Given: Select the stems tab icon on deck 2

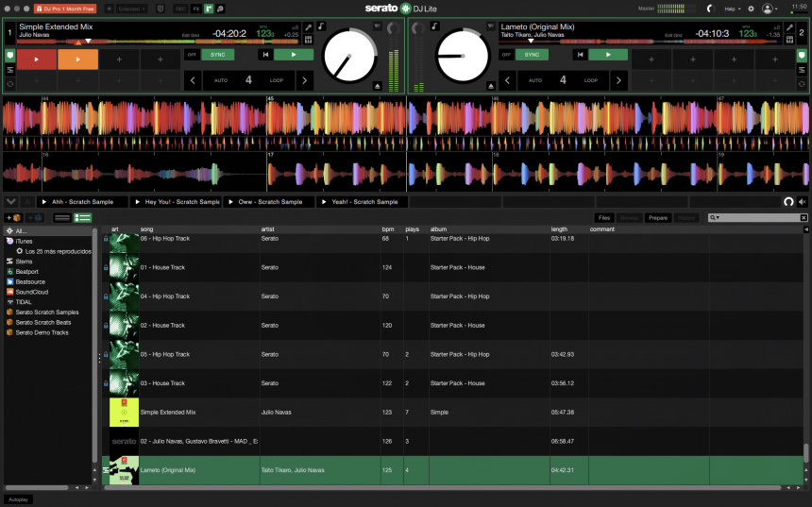Looking at the screenshot, I should (x=802, y=70).
